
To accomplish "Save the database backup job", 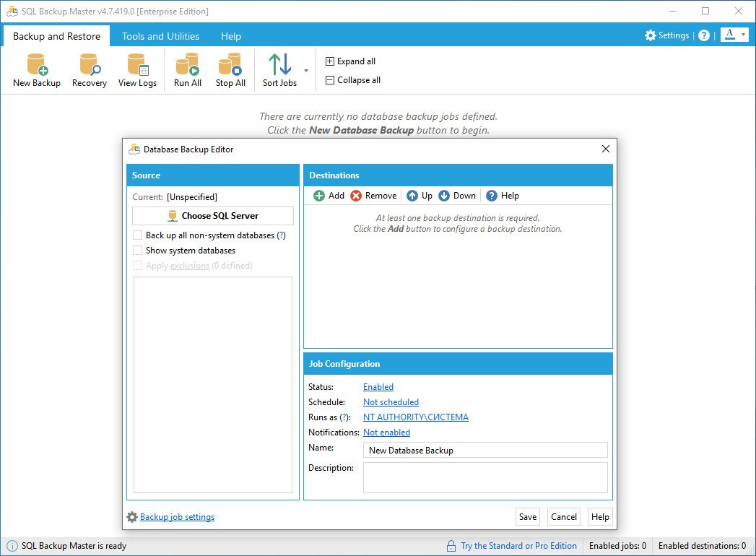I will click(x=527, y=516).
